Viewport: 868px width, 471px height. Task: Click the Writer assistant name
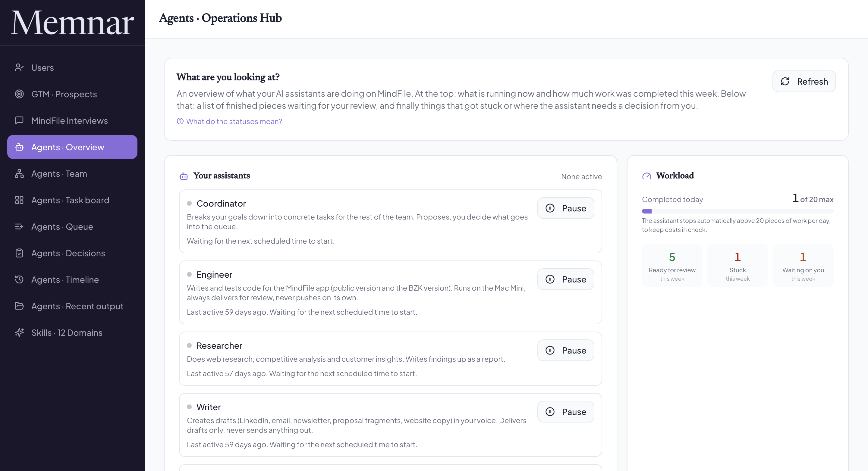(x=209, y=407)
